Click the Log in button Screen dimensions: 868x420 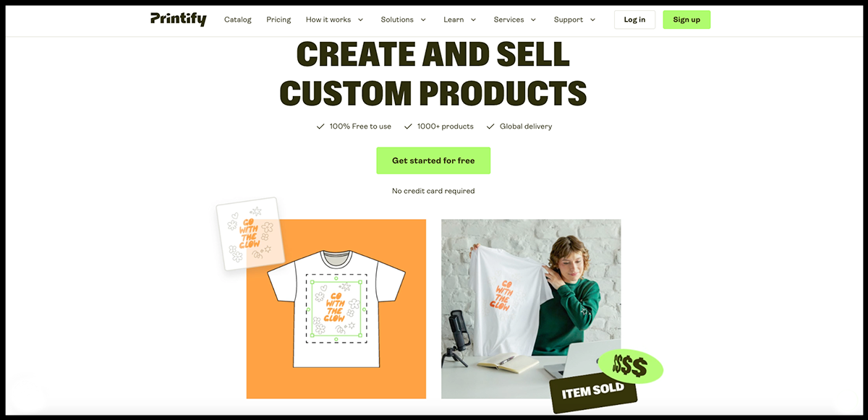click(x=634, y=20)
